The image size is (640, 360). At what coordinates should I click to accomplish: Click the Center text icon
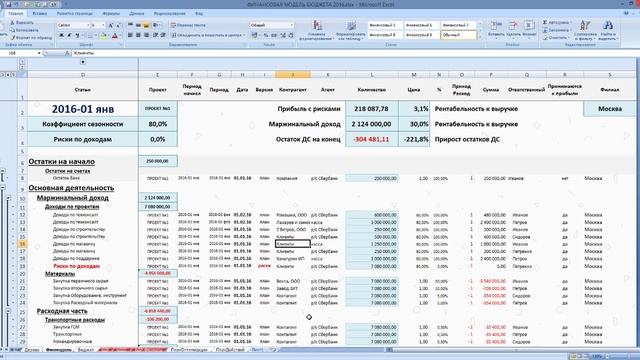point(138,36)
